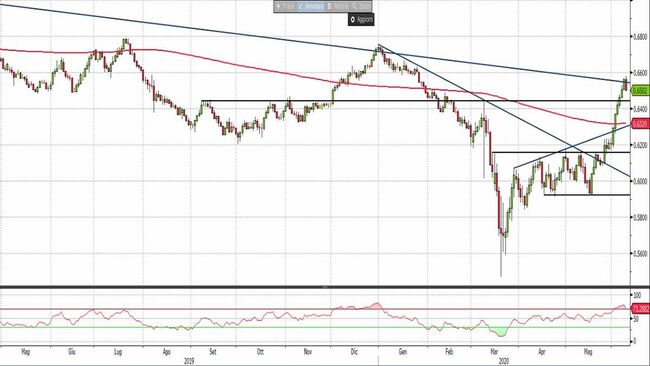The height and width of the screenshot is (366, 650).
Task: Click the Dic month label on time axis
Action: pyautogui.click(x=354, y=352)
